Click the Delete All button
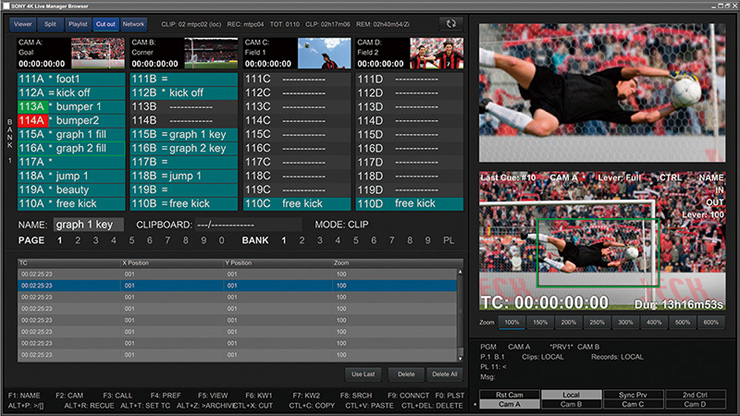 coord(443,373)
